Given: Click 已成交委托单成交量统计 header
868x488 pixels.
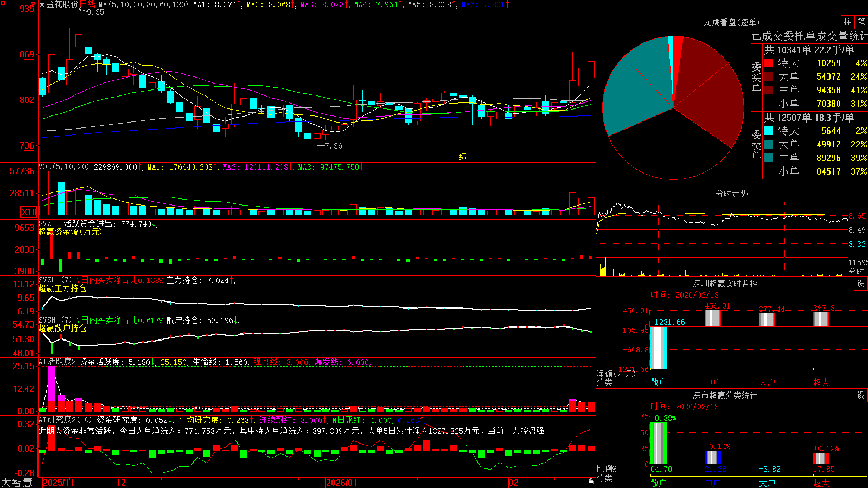Looking at the screenshot, I should [x=809, y=36].
